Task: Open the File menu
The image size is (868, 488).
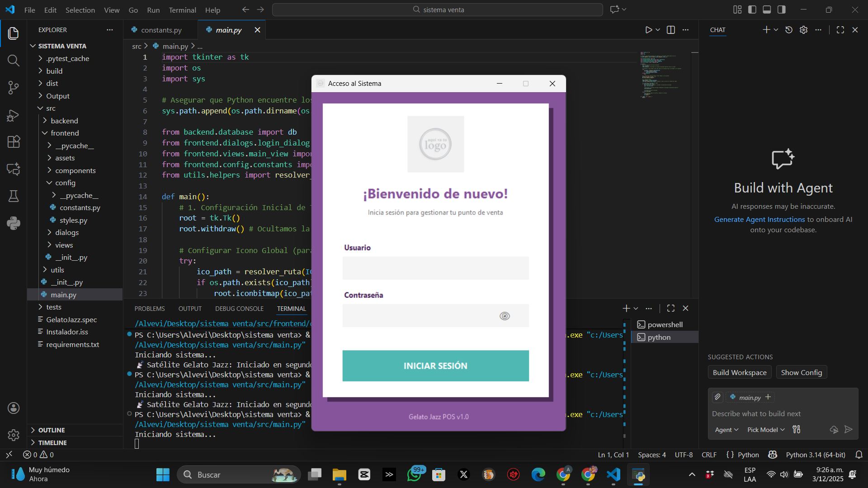Action: point(29,9)
